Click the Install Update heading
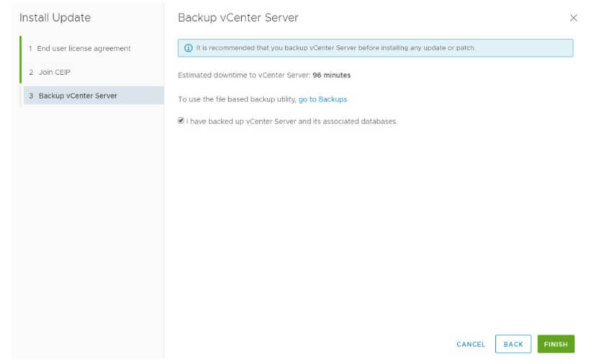This screenshot has height=364, width=609. point(55,17)
